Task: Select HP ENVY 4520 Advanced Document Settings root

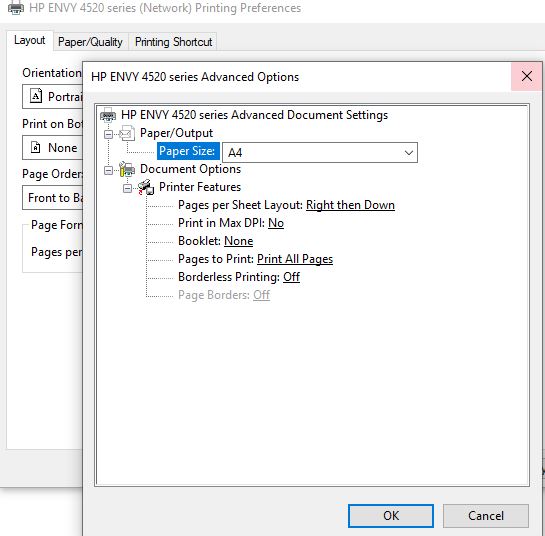Action: coord(254,115)
